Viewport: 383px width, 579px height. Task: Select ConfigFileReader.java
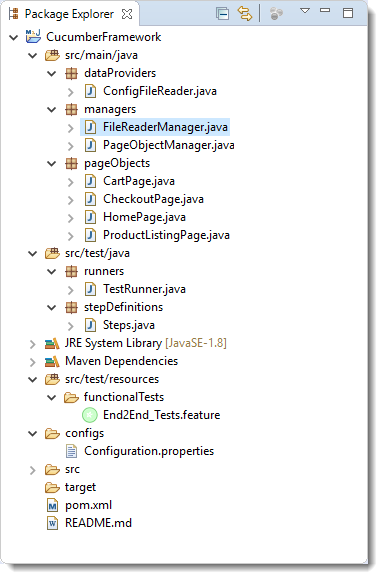point(160,91)
